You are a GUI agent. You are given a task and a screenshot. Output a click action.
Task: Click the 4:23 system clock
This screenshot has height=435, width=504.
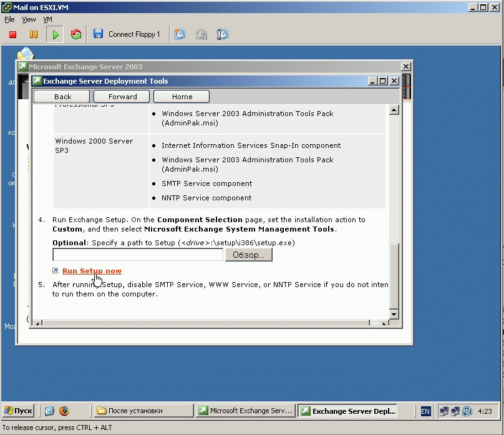[x=485, y=411]
